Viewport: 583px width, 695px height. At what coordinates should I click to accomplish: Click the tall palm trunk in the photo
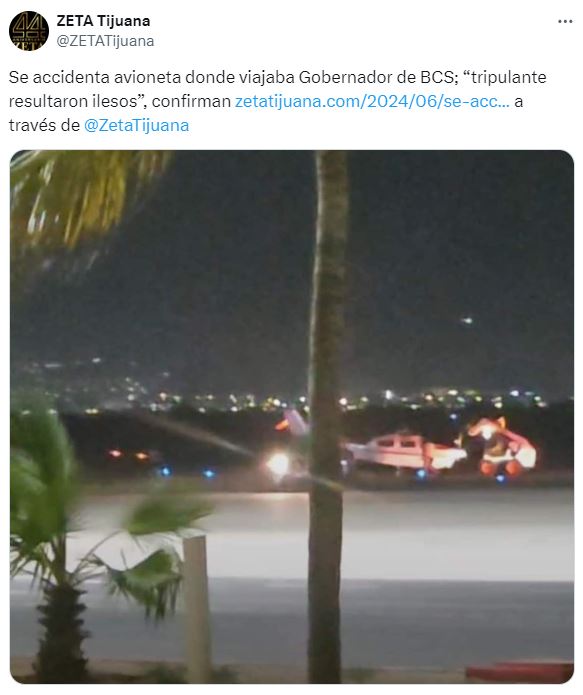(327, 417)
